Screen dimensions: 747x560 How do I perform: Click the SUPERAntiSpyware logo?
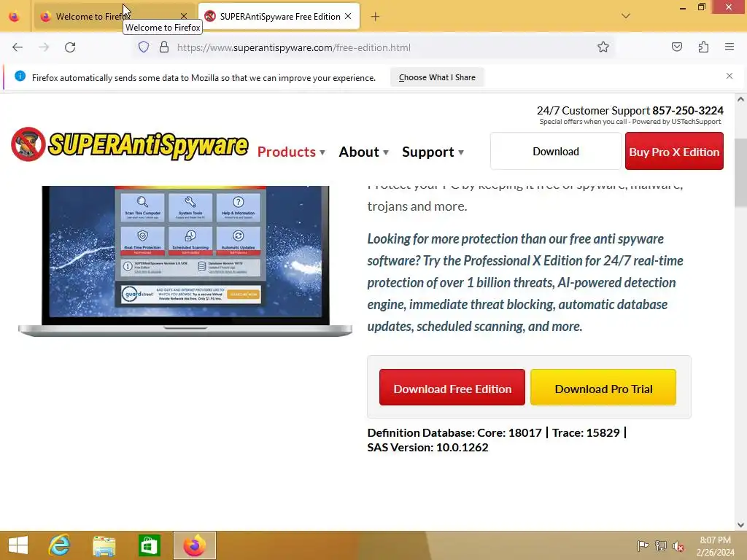tap(129, 144)
